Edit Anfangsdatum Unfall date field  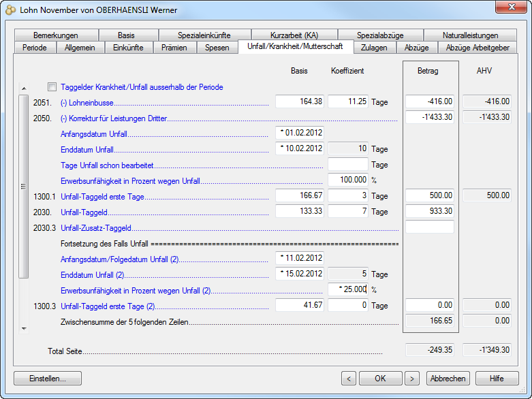tap(300, 133)
